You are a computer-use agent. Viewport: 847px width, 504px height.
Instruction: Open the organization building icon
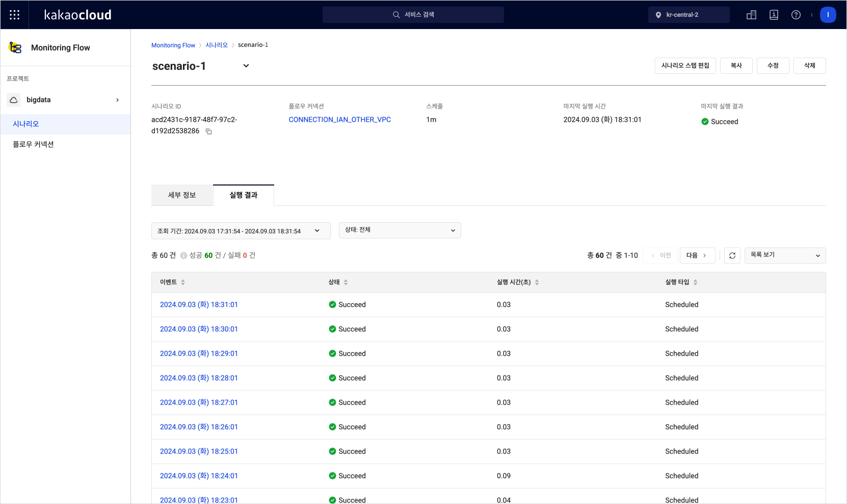tap(751, 15)
